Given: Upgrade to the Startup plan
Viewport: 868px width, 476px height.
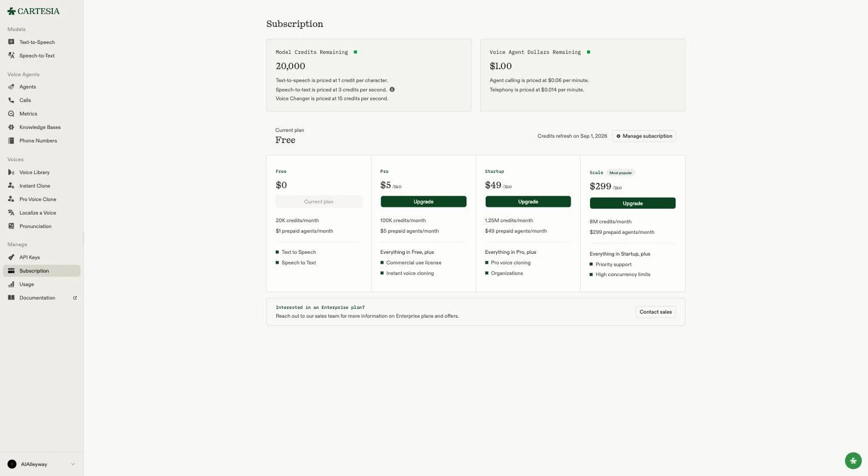Looking at the screenshot, I should [528, 202].
